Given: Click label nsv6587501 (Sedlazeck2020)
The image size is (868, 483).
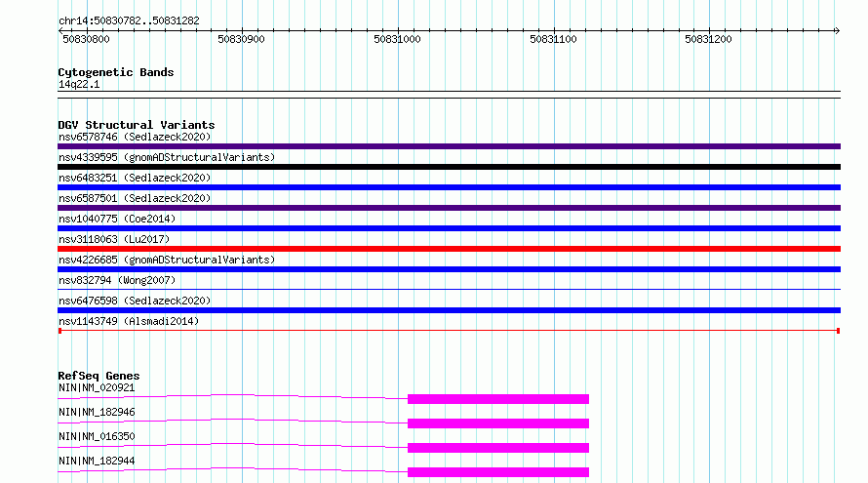Looking at the screenshot, I should tap(135, 198).
